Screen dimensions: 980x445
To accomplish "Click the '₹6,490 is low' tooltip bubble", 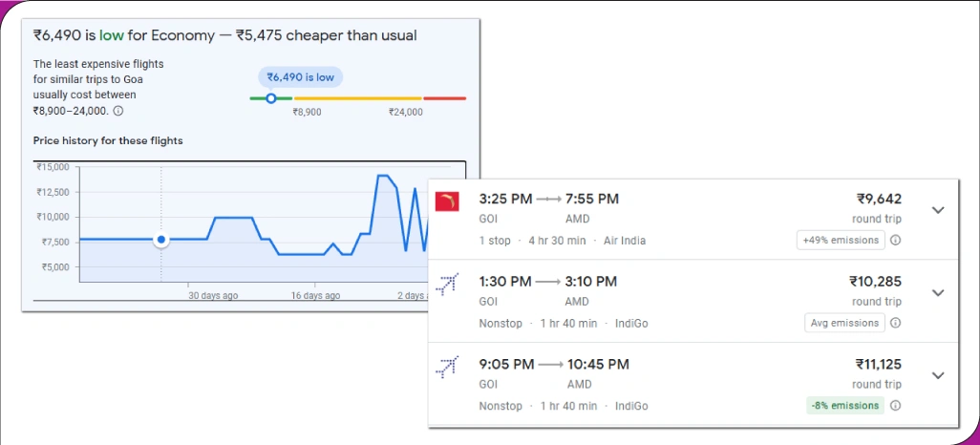I will click(301, 77).
